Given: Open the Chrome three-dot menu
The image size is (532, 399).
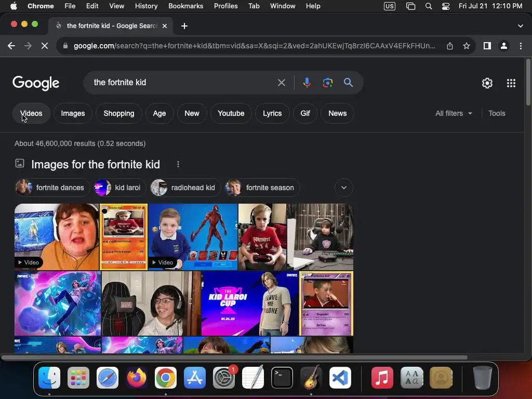Looking at the screenshot, I should pos(521,46).
